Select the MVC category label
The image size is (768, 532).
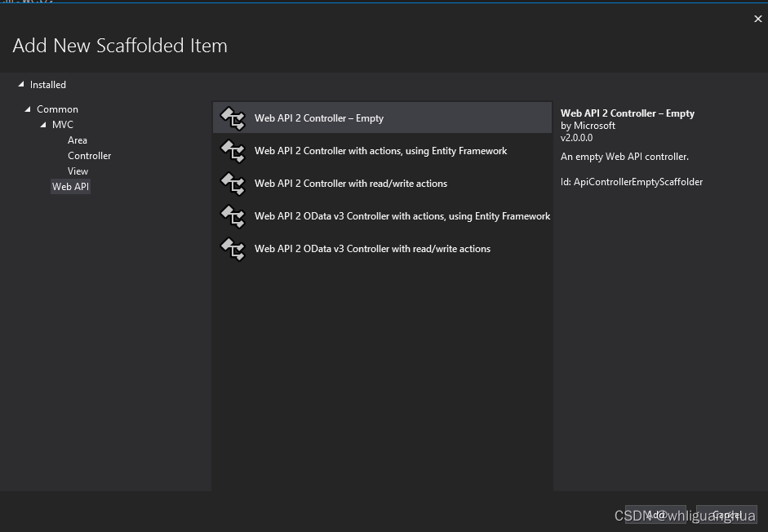[63, 125]
